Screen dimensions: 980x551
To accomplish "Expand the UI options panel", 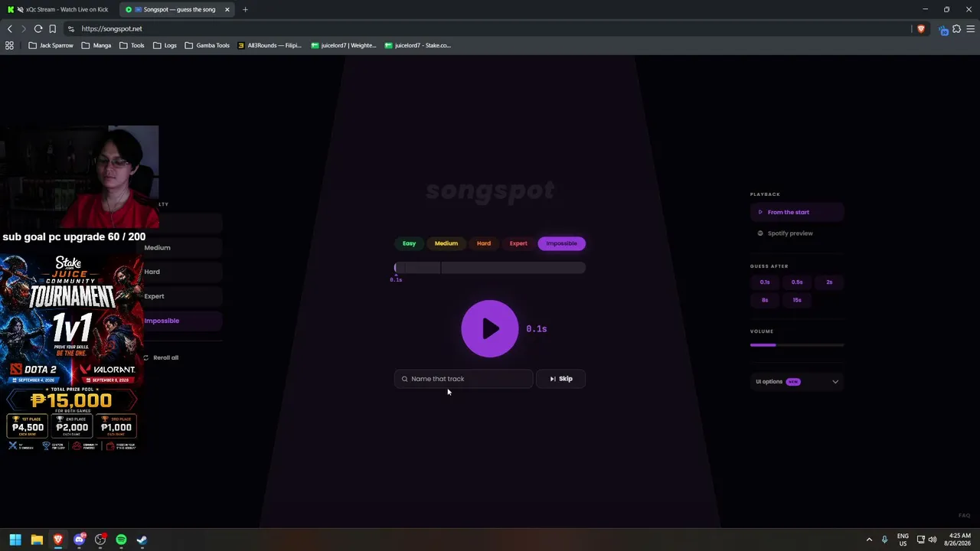I will (x=797, y=382).
